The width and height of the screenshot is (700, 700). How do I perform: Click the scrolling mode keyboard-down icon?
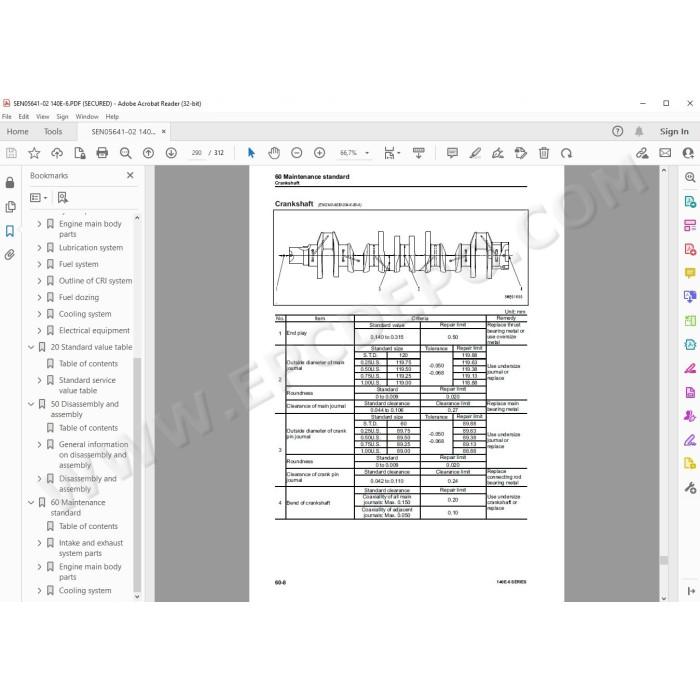418,153
